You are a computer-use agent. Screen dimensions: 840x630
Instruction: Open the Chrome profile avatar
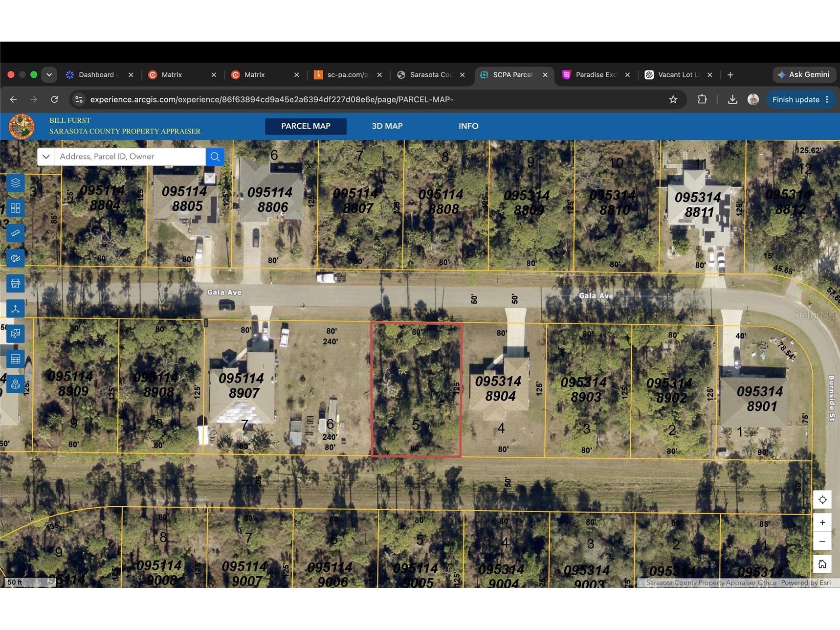click(x=753, y=99)
